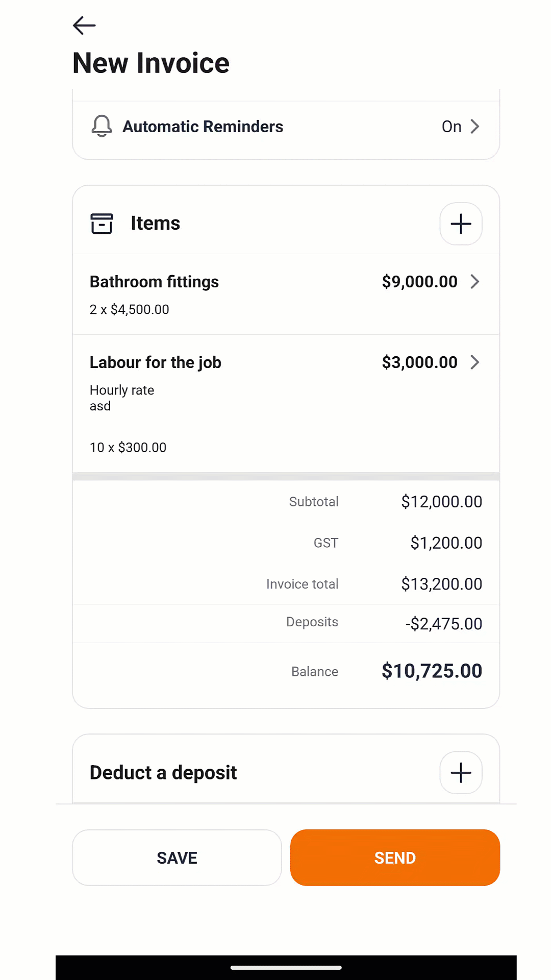Select the Bathroom fittings line item

tap(154, 282)
